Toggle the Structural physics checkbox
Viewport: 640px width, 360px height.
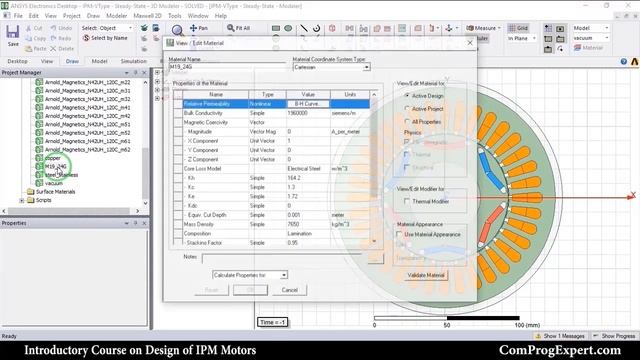tap(407, 167)
